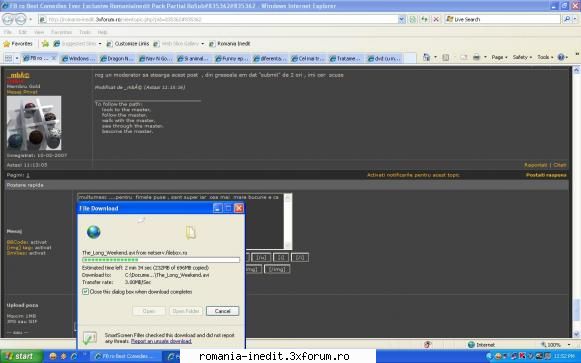Go forward with the browser Forward arrow
This screenshot has height=363, width=581.
tap(21, 19)
